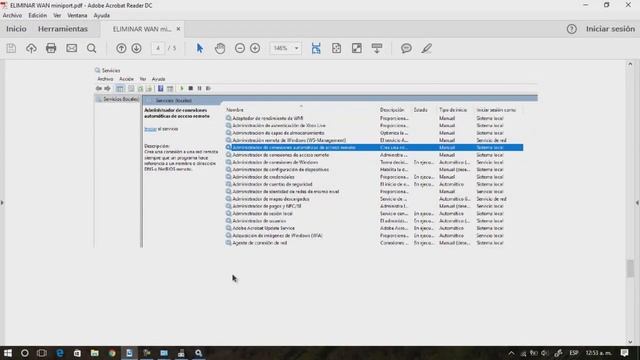Print the document with printer icon
This screenshot has height=360, width=640.
tap(51, 48)
